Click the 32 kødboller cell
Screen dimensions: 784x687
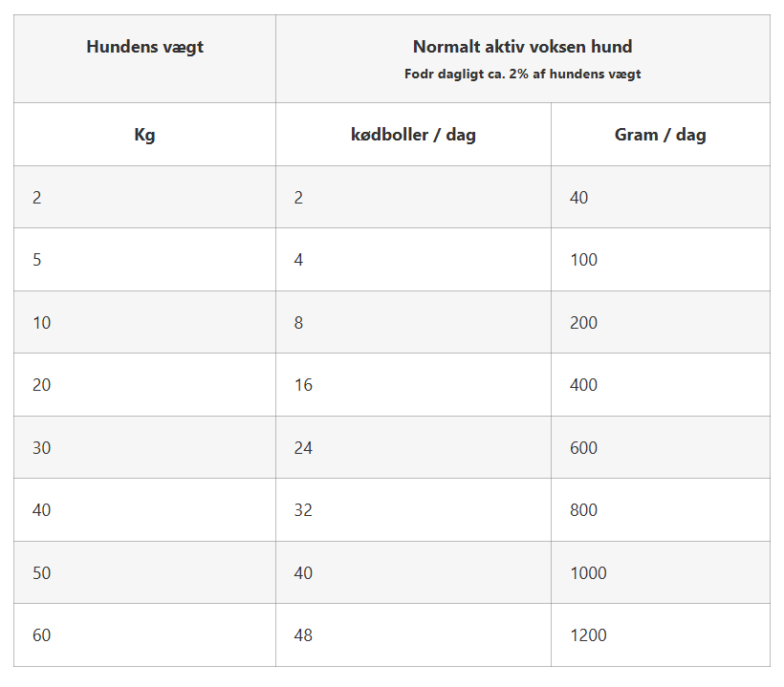[413, 510]
